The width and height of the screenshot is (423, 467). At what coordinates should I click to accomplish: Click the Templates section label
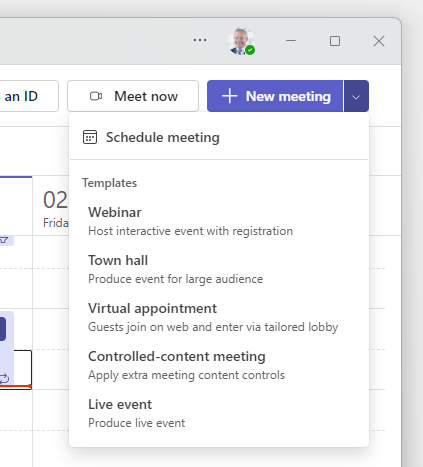(x=109, y=183)
